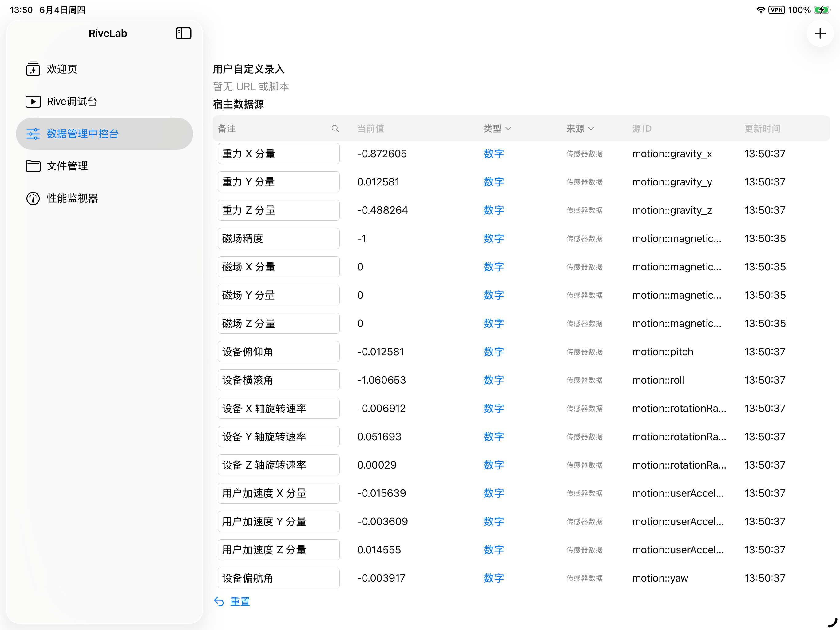Click the 数据管理中控台 sliders icon
Image resolution: width=840 pixels, height=630 pixels.
pyautogui.click(x=33, y=134)
